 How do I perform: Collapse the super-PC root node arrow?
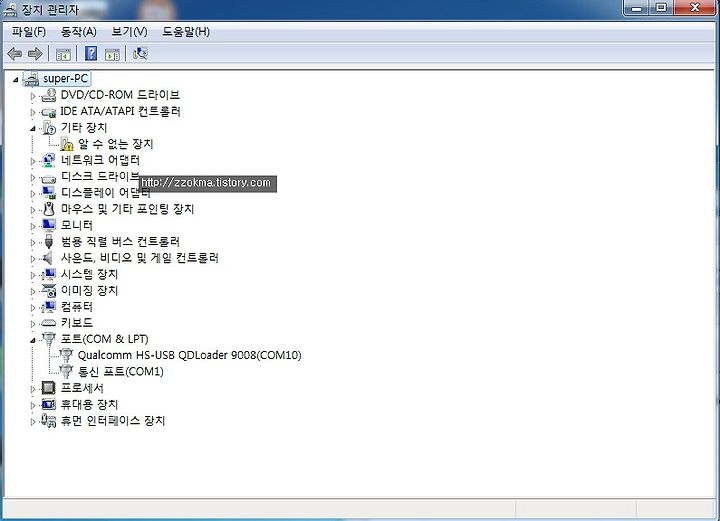(x=16, y=80)
